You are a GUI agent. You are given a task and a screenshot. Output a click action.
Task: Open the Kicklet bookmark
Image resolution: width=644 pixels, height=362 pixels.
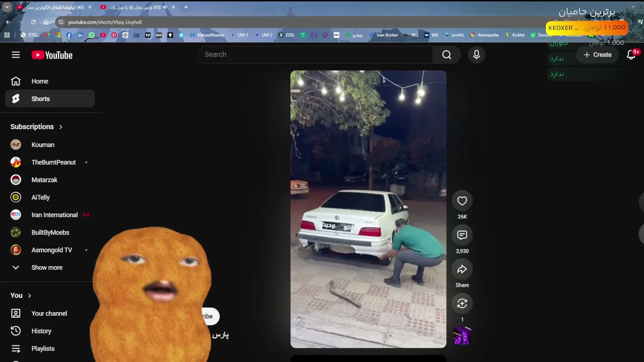click(515, 35)
